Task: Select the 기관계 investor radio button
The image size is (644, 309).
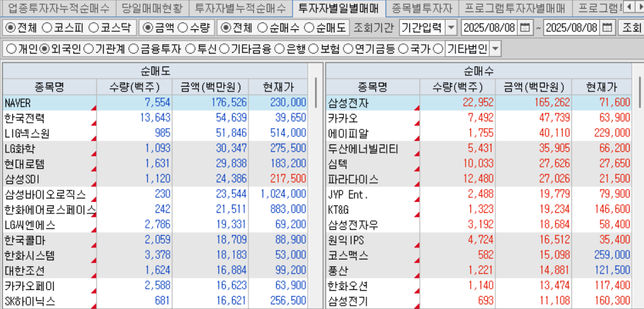Action: [88, 49]
